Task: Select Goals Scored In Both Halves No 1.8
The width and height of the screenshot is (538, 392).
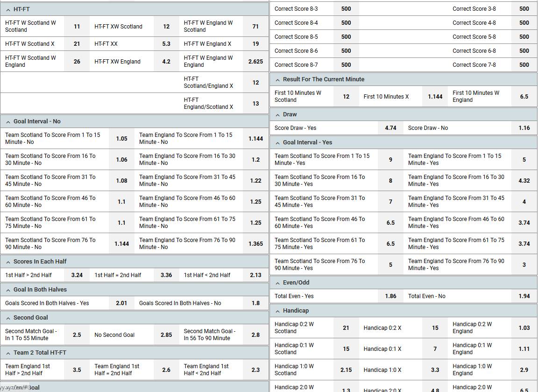Action: coord(255,303)
